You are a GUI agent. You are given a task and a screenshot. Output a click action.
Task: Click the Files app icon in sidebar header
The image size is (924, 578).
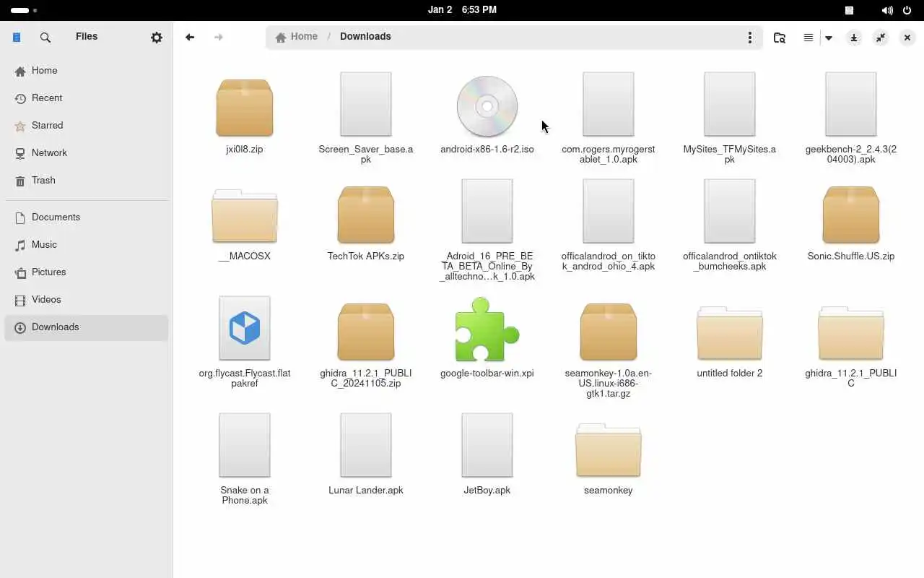tap(17, 38)
